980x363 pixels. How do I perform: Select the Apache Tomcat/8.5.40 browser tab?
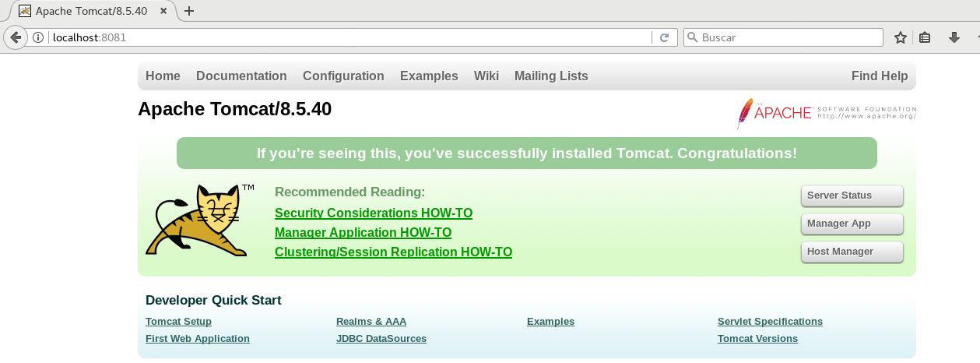pyautogui.click(x=91, y=11)
